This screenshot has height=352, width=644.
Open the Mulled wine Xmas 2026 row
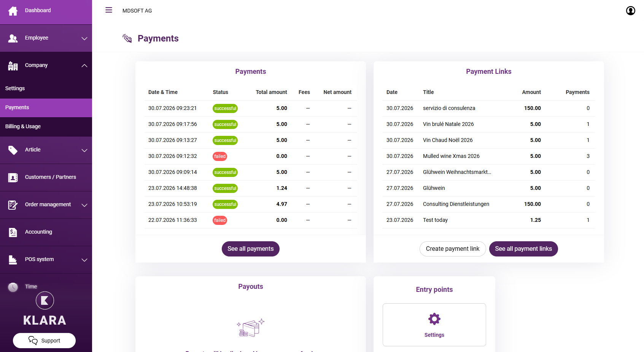tap(489, 156)
